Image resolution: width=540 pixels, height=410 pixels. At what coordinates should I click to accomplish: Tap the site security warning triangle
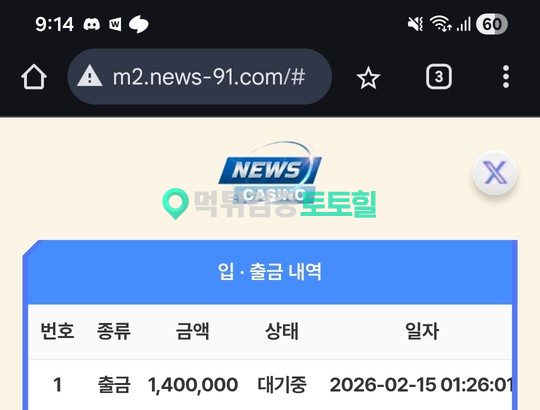(x=90, y=76)
